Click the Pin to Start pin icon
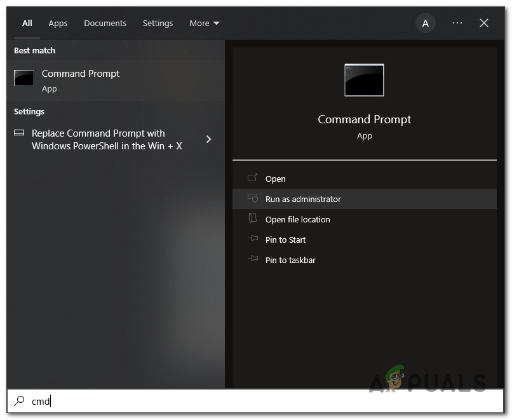512x420 pixels. point(253,240)
